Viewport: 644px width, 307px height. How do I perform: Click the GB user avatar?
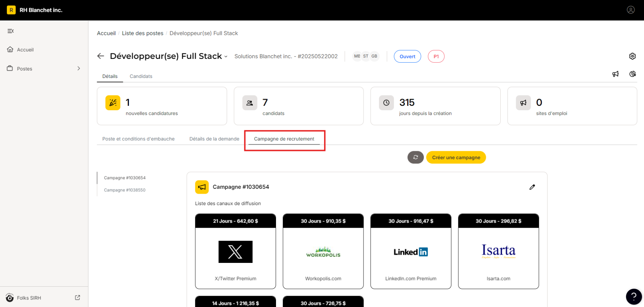(374, 56)
